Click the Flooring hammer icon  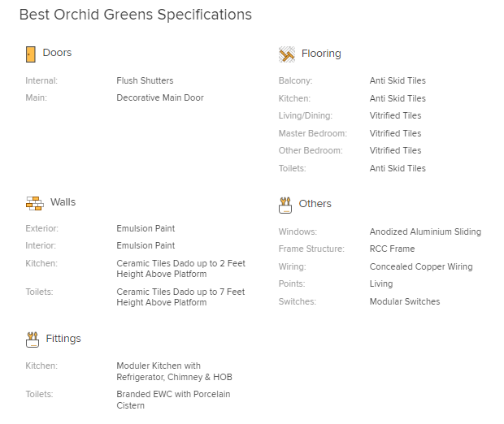click(287, 54)
